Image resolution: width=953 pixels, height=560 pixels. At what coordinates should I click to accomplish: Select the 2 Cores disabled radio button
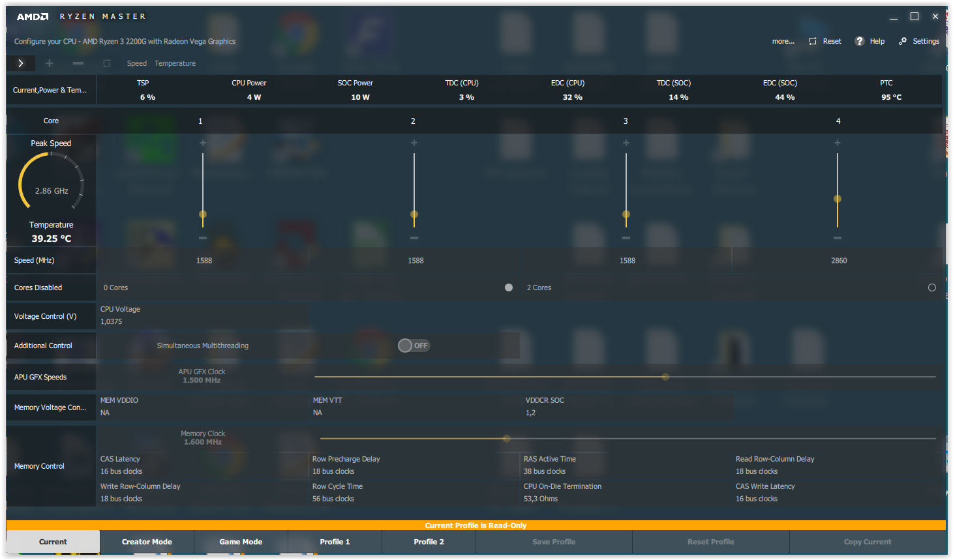pyautogui.click(x=931, y=287)
